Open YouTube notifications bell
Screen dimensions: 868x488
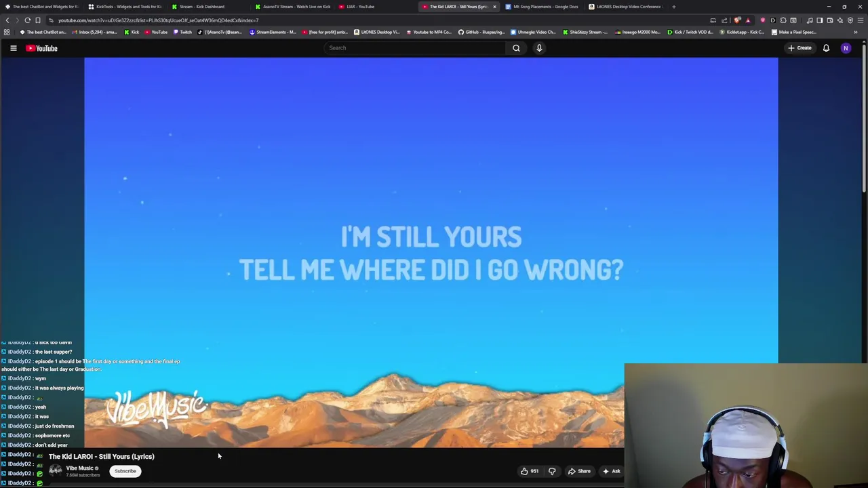(826, 48)
